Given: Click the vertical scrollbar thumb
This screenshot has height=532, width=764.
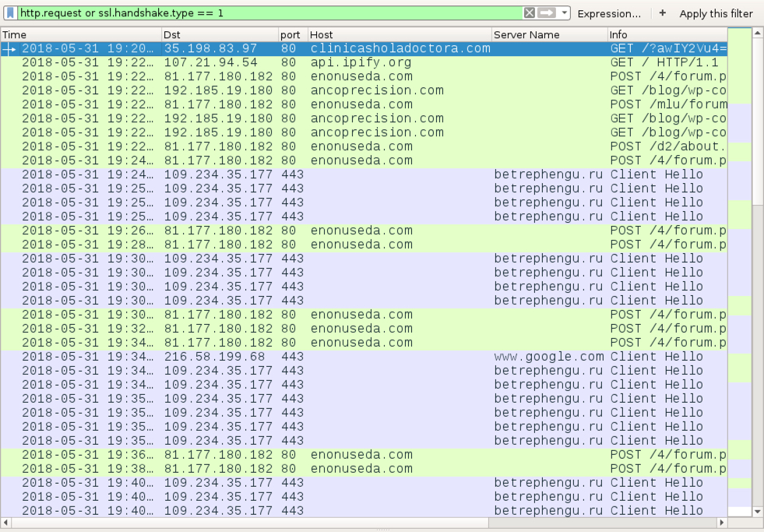Looking at the screenshot, I should pos(758,122).
